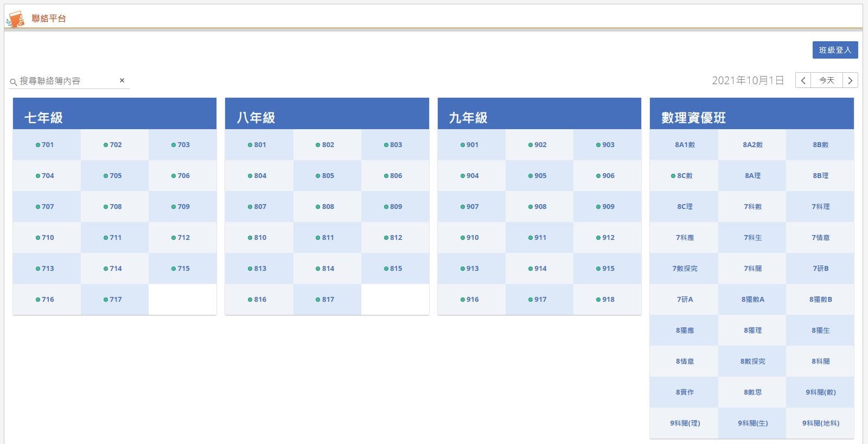Click the magnifier search icon
This screenshot has width=868, height=444.
tap(14, 82)
